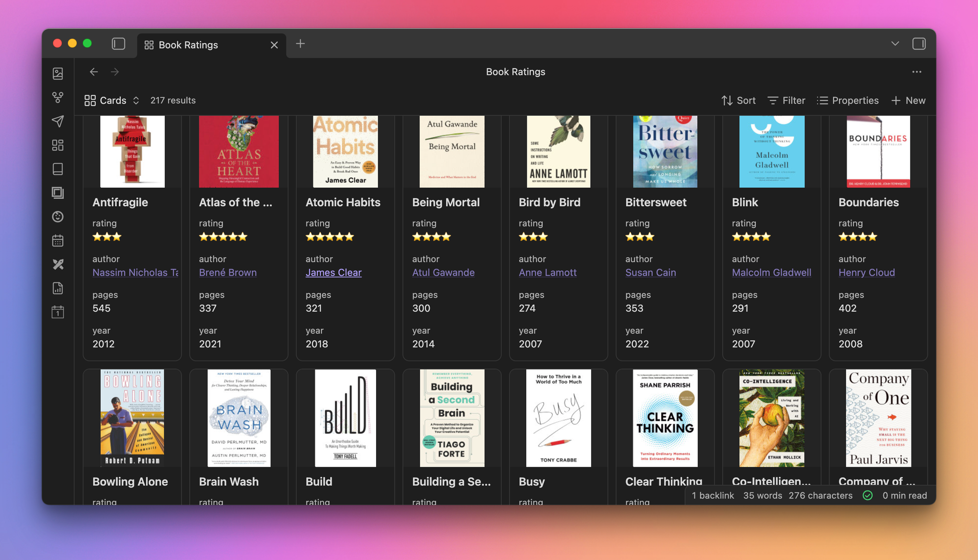Click the Atomic Habits five-star rating
Image resolution: width=978 pixels, height=560 pixels.
coord(330,237)
